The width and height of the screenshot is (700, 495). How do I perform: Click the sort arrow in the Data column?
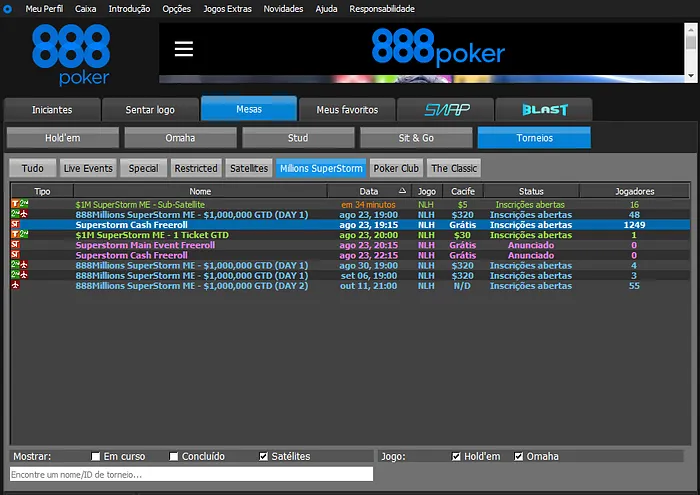(402, 191)
